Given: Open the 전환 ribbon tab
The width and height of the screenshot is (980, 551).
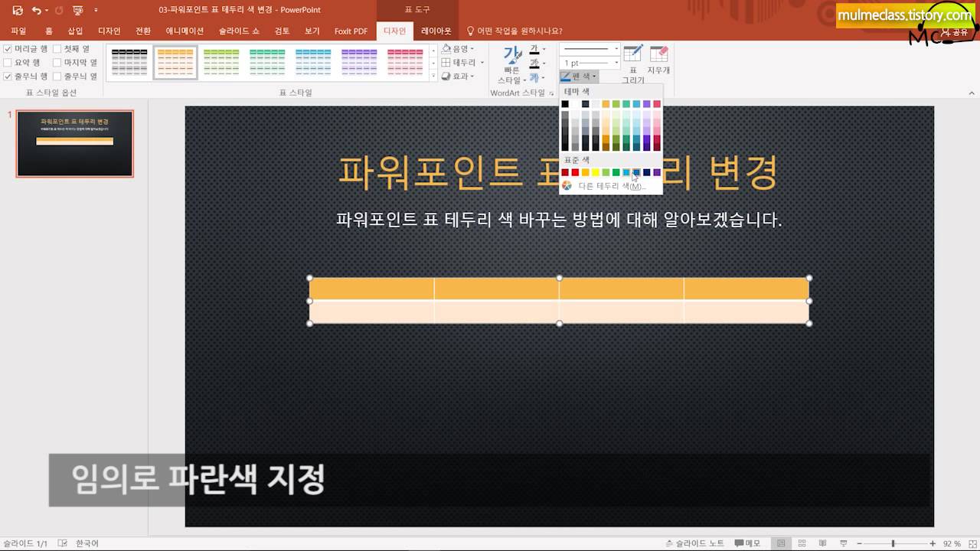Looking at the screenshot, I should click(143, 31).
